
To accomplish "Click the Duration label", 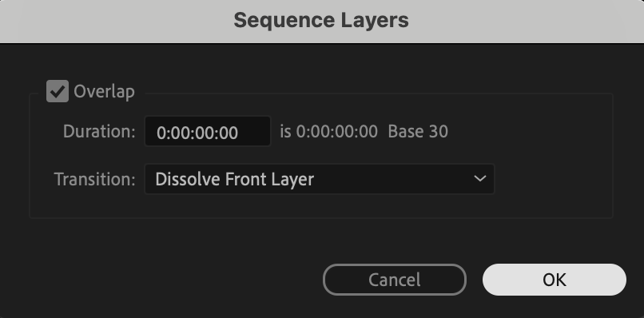I will 99,132.
